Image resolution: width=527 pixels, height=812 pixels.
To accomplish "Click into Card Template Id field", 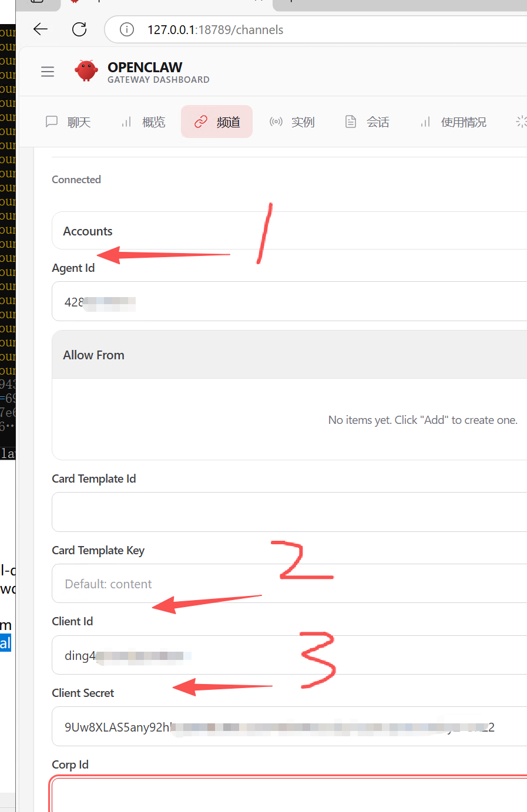I will click(290, 512).
